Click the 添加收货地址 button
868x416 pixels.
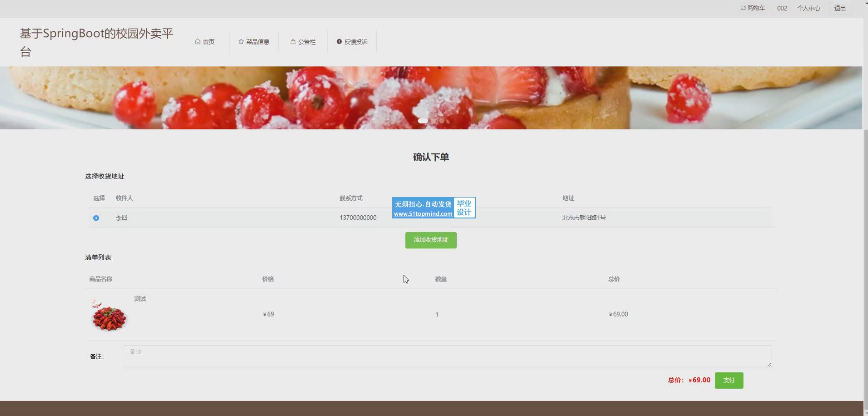pyautogui.click(x=431, y=240)
